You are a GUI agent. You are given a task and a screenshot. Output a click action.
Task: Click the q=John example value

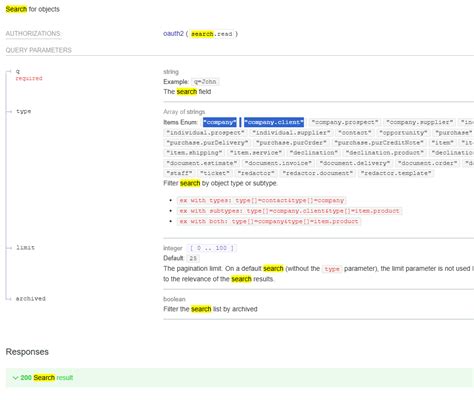point(205,82)
